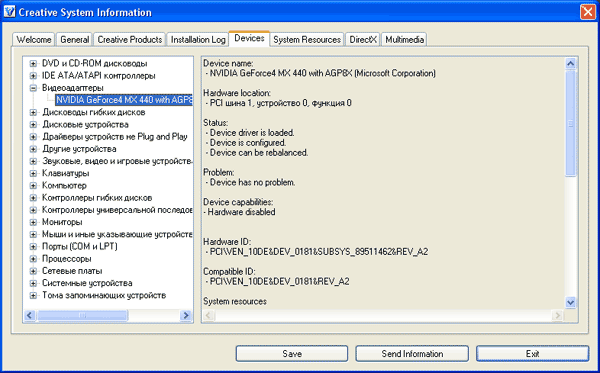Switch to the General tab
This screenshot has height=373, width=600.
click(x=74, y=39)
